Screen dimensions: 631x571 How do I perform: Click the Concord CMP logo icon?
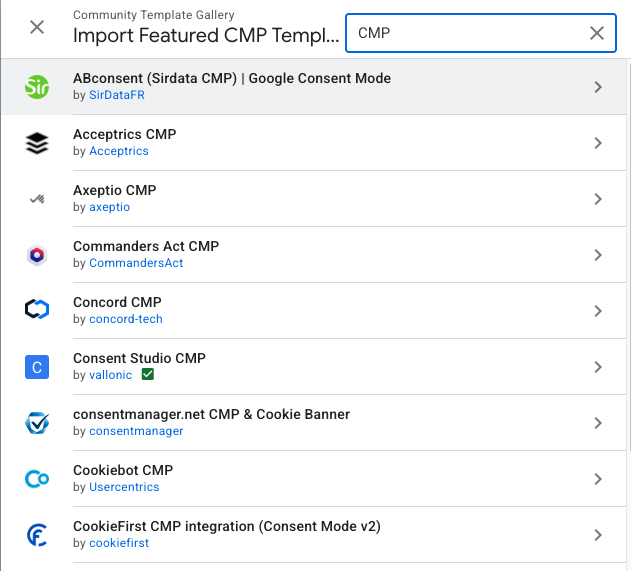[37, 311]
